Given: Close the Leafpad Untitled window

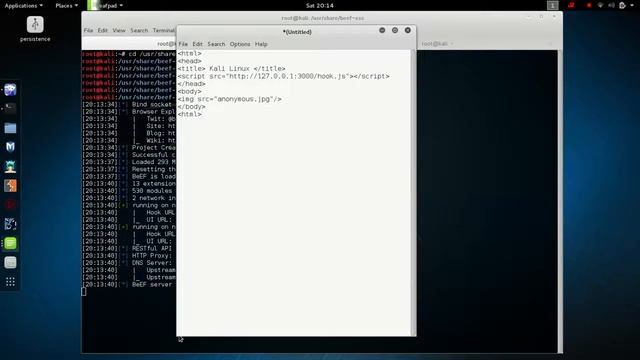Looking at the screenshot, I should [x=407, y=30].
